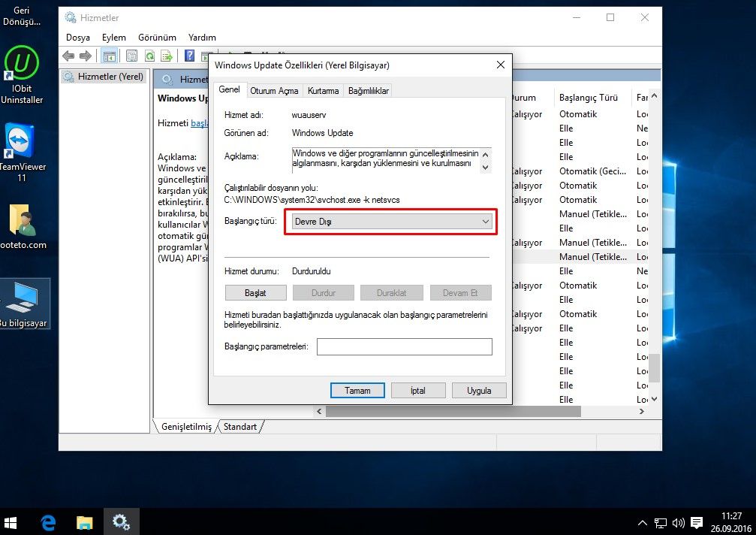Apply changes with the Uygula button
Screen dimensions: 756x535
(x=478, y=390)
